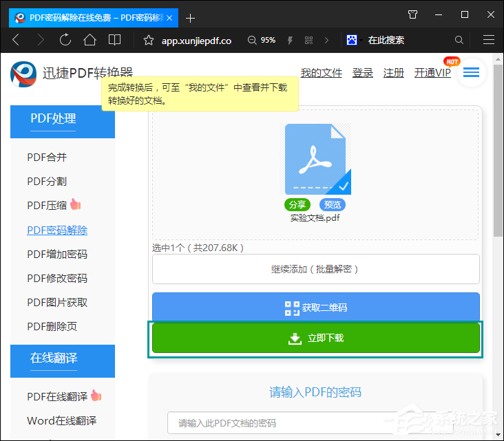504x441 pixels.
Task: Click the browser refresh icon
Action: (65, 40)
